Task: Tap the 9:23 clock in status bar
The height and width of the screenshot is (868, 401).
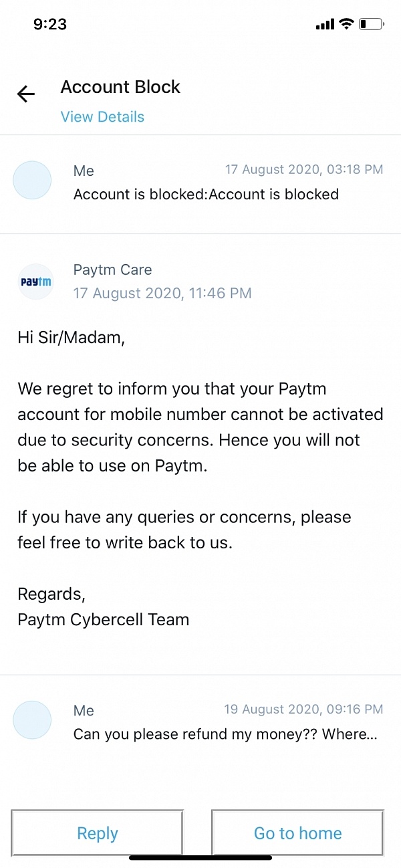Action: point(50,24)
